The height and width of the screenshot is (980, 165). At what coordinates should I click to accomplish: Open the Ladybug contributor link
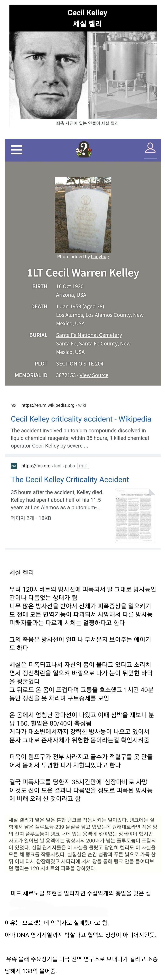[x=100, y=256]
